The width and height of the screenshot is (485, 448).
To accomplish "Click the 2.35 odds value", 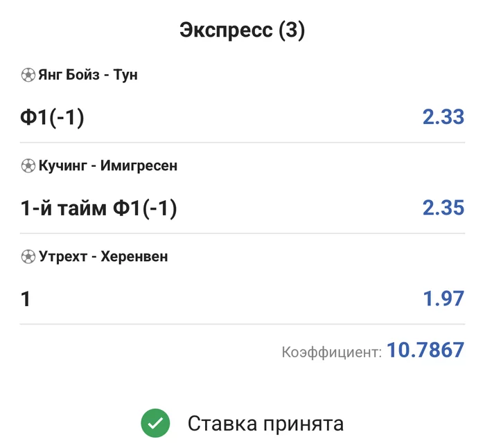I will (x=443, y=208).
